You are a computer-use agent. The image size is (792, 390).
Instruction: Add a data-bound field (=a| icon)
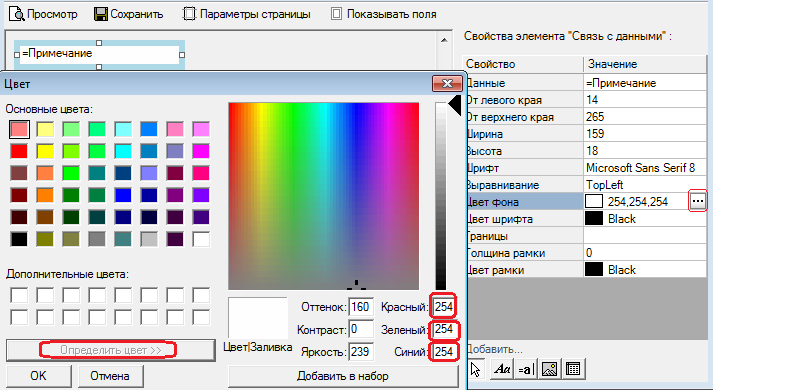pyautogui.click(x=526, y=369)
